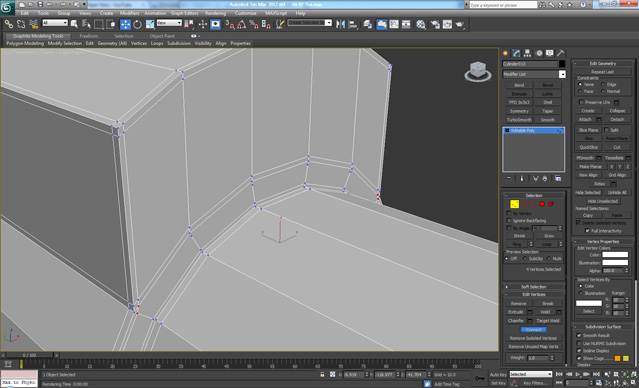Click the Mirror tool icon
The width and height of the screenshot is (639, 388).
[340, 24]
